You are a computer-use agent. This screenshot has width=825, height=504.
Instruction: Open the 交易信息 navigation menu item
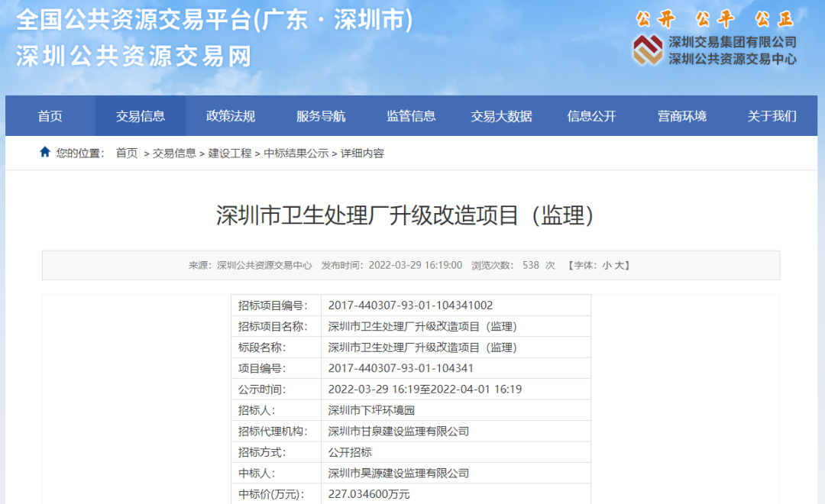141,116
